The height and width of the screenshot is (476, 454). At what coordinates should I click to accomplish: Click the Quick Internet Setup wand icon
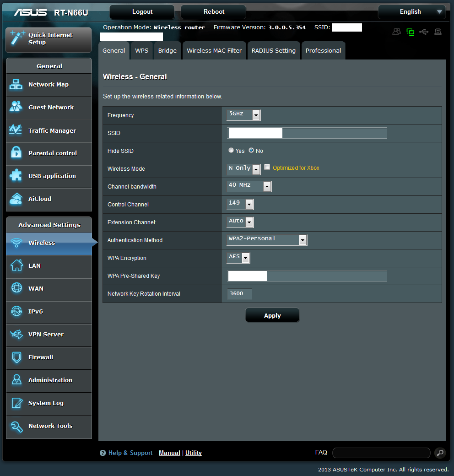pos(16,38)
